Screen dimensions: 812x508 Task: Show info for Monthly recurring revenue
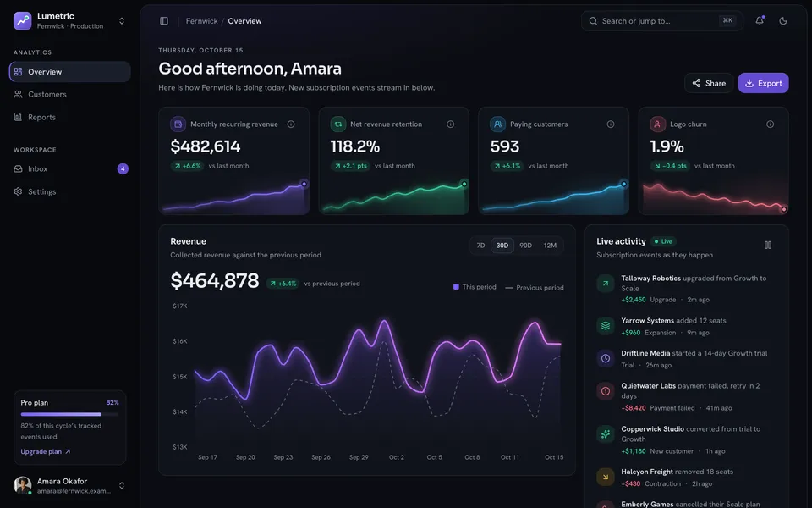point(291,124)
